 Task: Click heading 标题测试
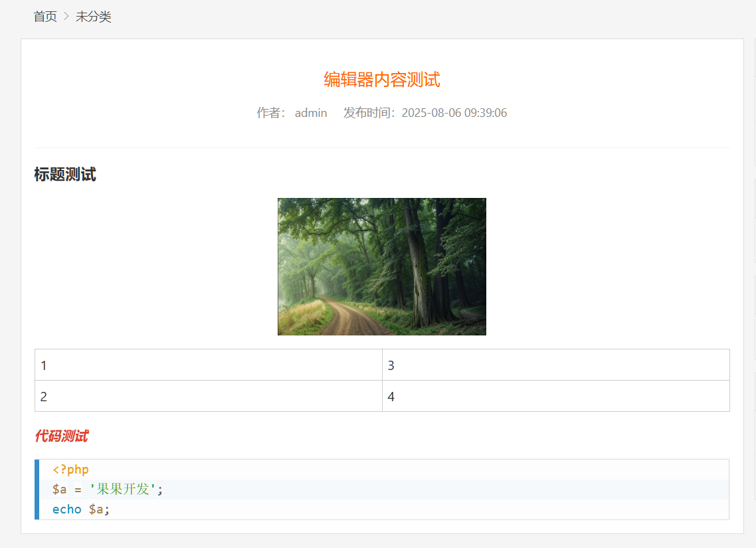tap(65, 175)
